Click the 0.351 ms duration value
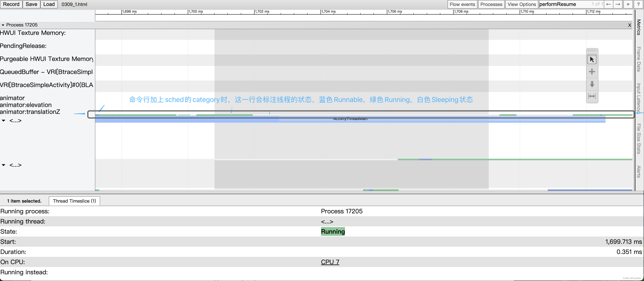The width and height of the screenshot is (644, 281). click(629, 252)
